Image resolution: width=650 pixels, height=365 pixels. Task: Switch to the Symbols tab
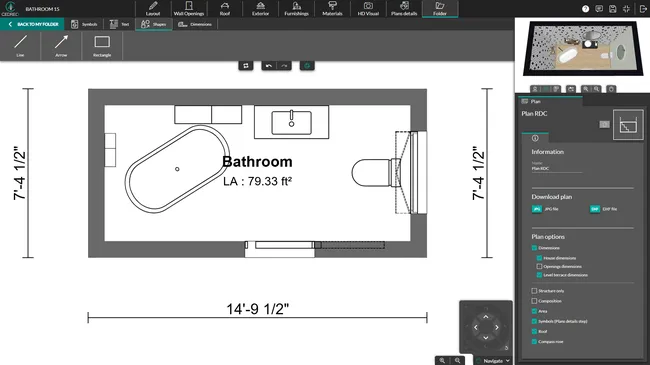click(x=85, y=24)
